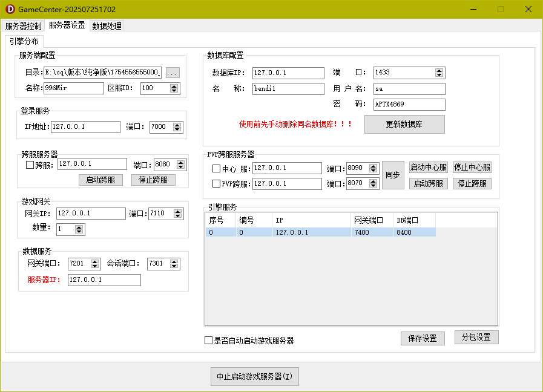Adjust the 数量 spinner showing 1
This screenshot has height=392, width=543.
(79, 229)
